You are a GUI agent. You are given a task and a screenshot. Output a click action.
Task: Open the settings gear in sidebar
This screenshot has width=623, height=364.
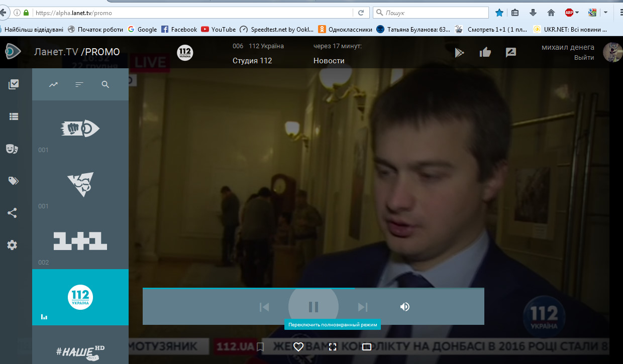tap(12, 245)
